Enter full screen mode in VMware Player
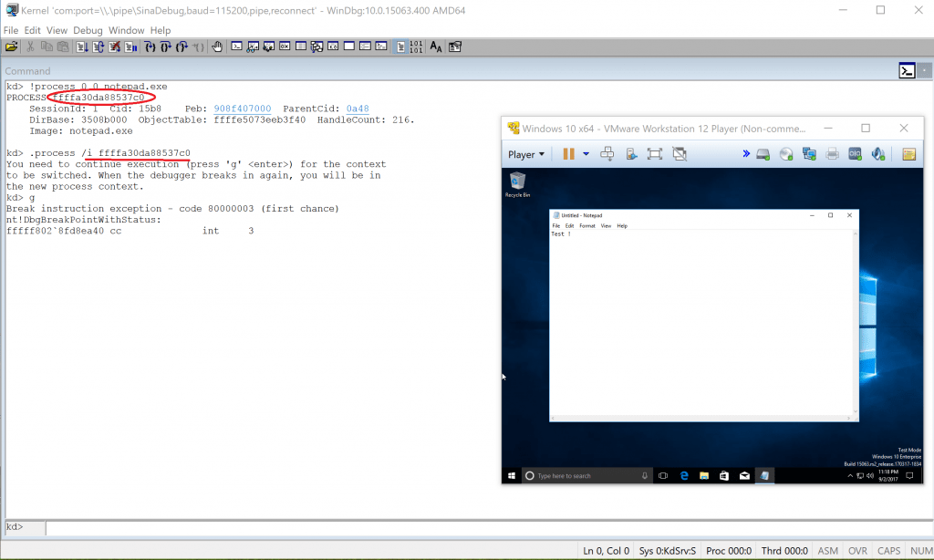This screenshot has width=934, height=560. pos(655,154)
